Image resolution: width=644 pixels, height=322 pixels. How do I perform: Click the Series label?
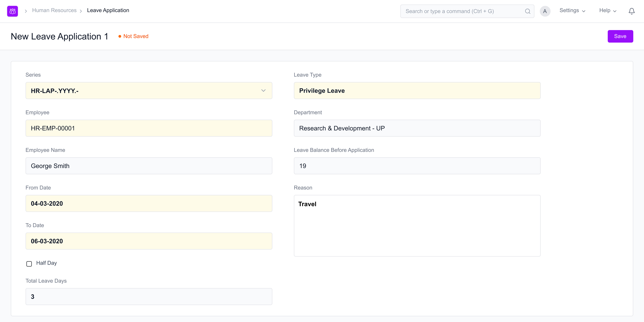[33, 75]
